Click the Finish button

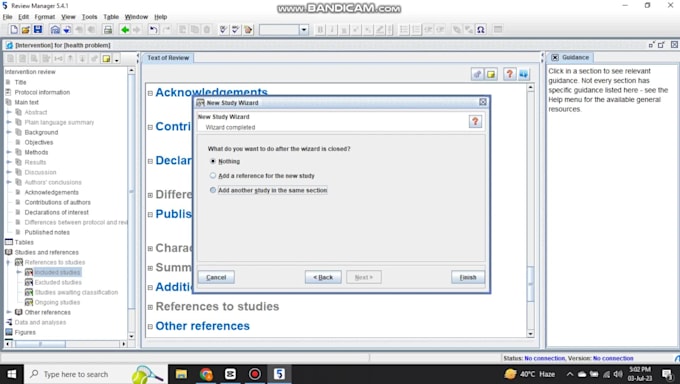click(x=468, y=277)
